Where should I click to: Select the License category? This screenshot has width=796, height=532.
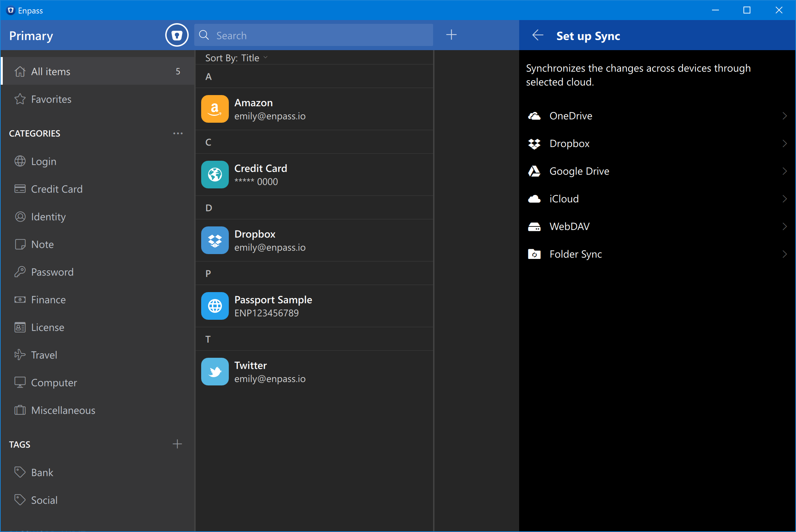pos(98,327)
